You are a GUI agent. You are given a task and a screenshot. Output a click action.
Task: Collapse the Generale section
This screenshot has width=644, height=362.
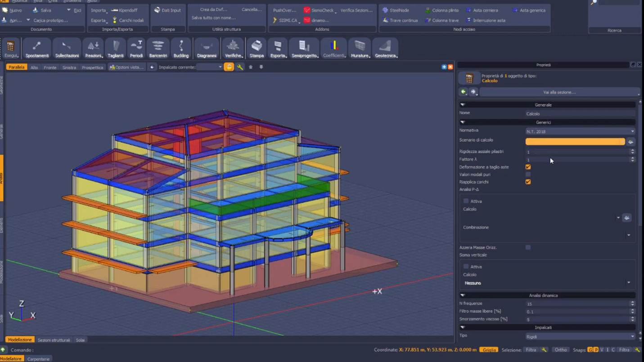(x=462, y=105)
